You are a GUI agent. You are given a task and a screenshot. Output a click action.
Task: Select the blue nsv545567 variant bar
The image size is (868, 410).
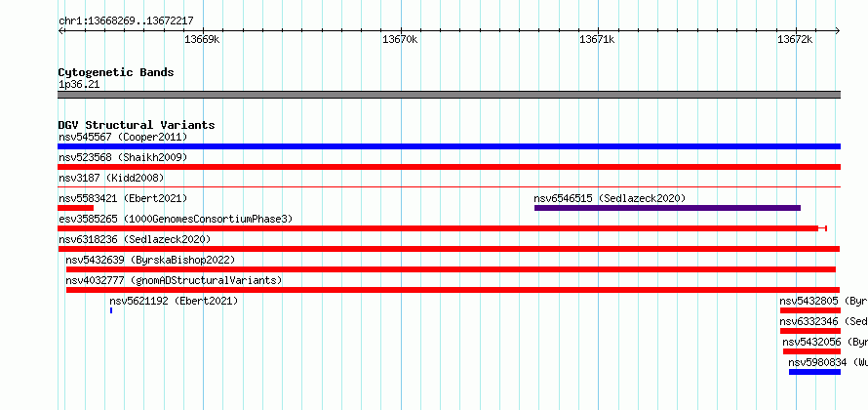coord(449,146)
